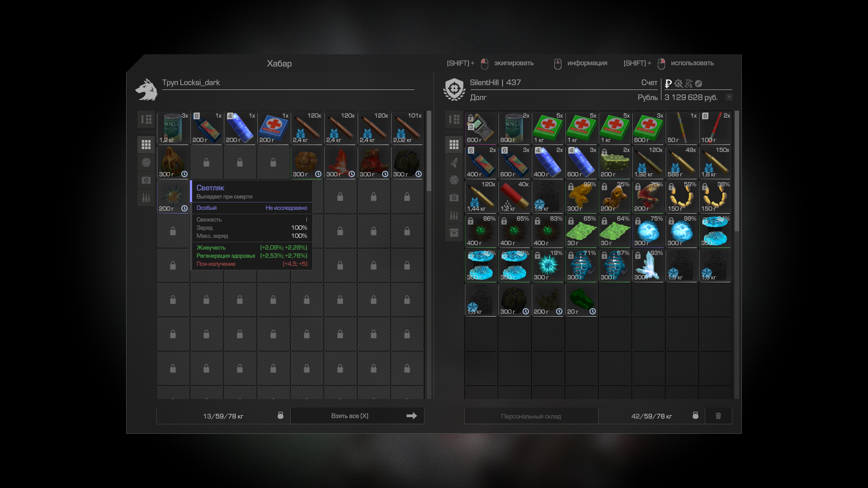Select the brown artifact at 35%
Screen dimensions: 868x488
point(615,197)
